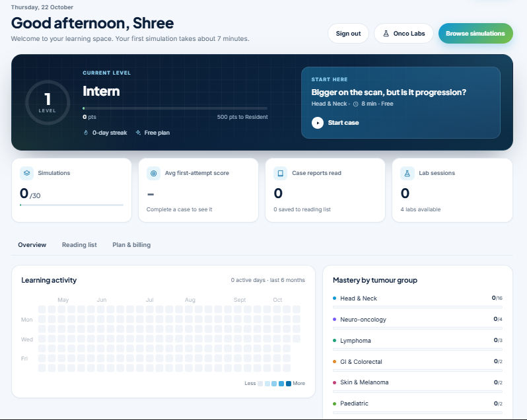Click the flame icon beside 0-day streak
This screenshot has width=527, height=420.
[86, 133]
